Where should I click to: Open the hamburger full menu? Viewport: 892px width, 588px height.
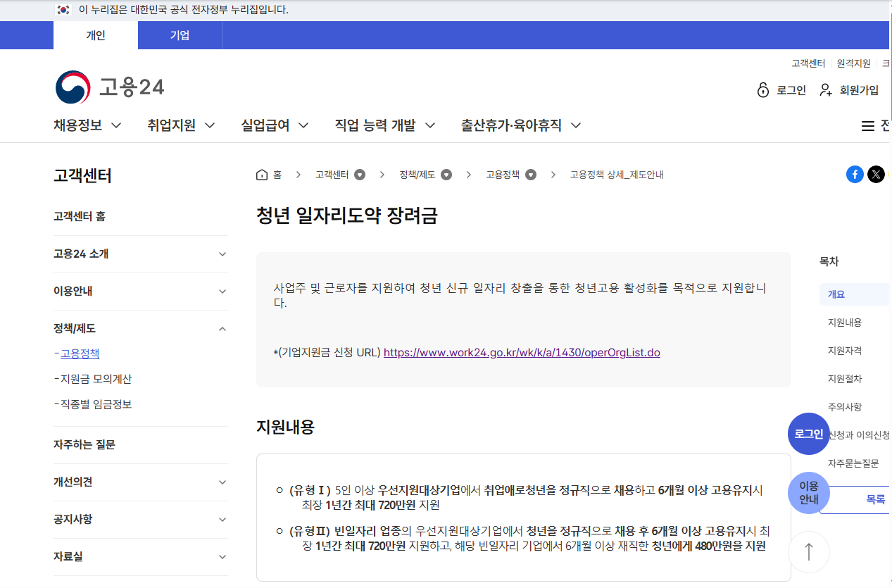tap(868, 125)
